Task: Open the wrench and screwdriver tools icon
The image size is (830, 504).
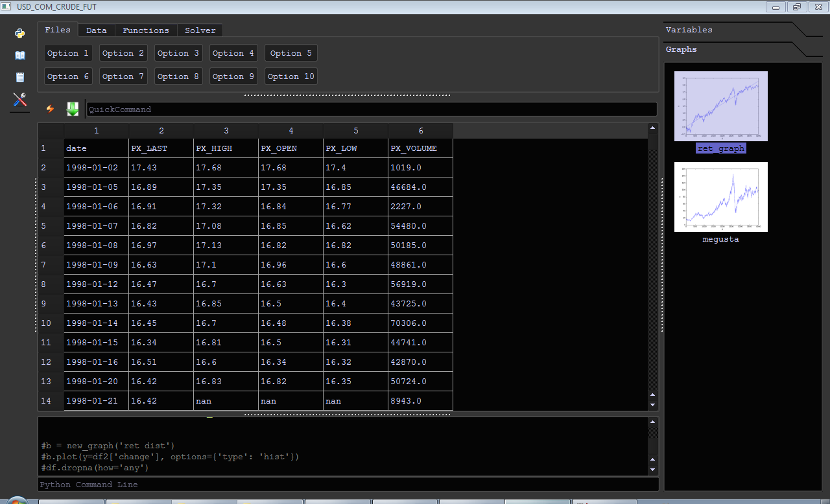Action: [20, 100]
